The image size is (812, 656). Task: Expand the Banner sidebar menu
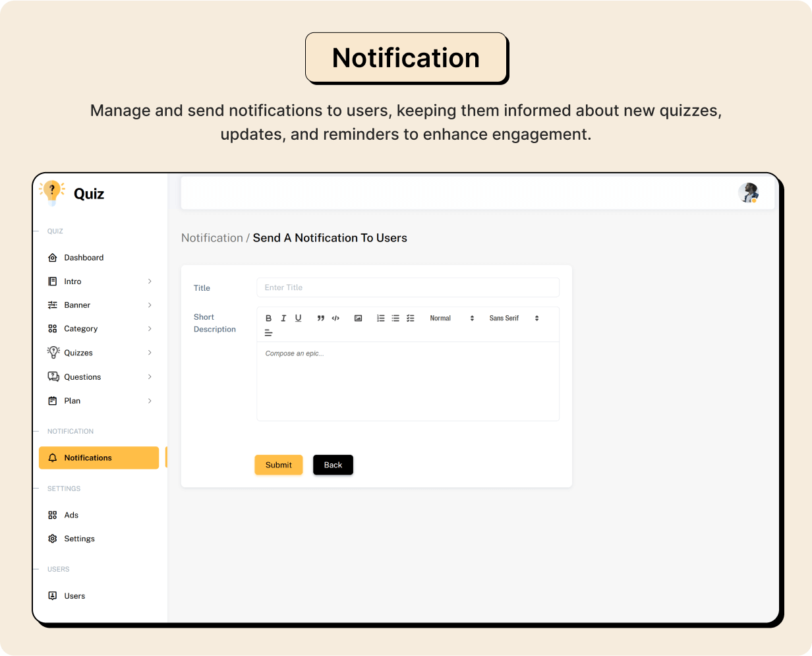[99, 305]
